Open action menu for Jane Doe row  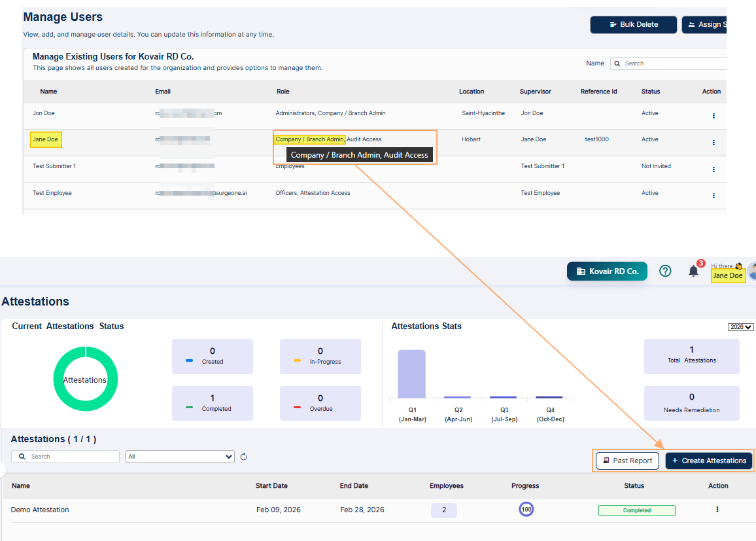(x=713, y=143)
